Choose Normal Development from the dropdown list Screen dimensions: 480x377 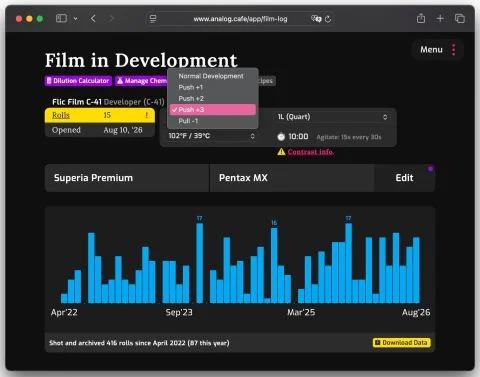click(x=212, y=76)
